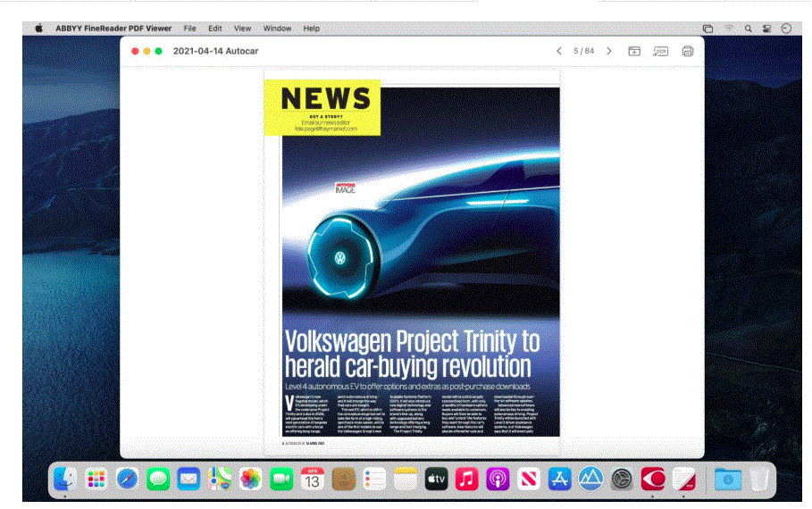Click the blue mountain-peaks app in Dock
The width and height of the screenshot is (812, 509).
(x=590, y=479)
